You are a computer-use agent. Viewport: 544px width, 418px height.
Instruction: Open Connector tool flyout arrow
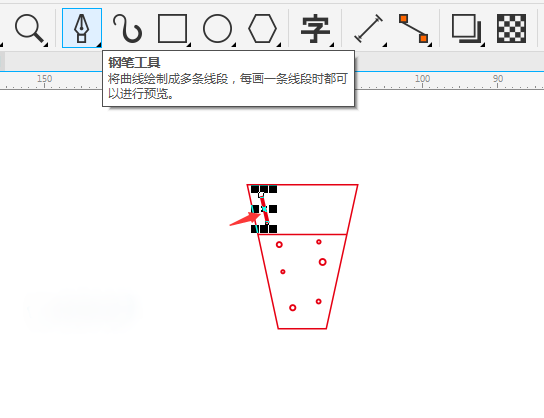click(x=430, y=45)
